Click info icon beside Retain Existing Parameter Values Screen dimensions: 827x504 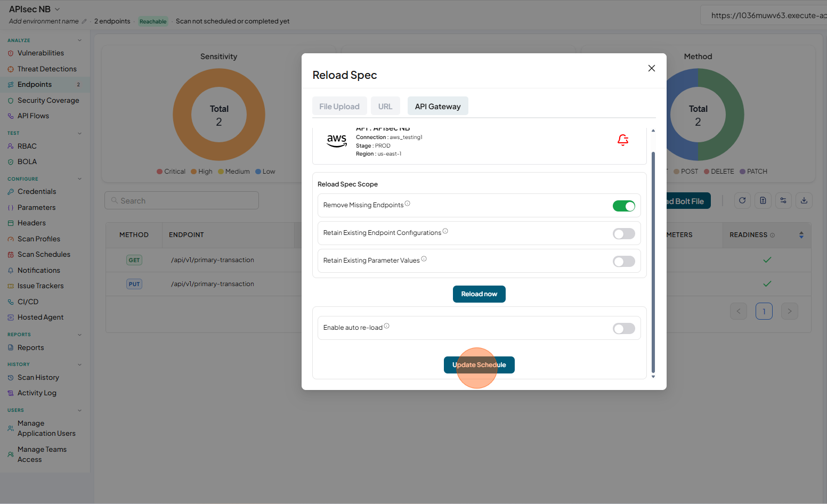coord(424,259)
